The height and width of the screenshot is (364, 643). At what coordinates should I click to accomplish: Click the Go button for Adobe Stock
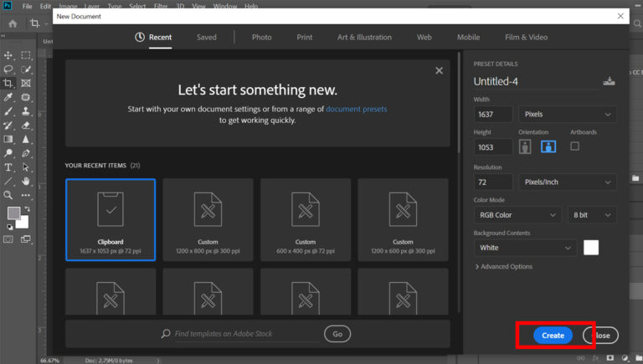pyautogui.click(x=337, y=334)
